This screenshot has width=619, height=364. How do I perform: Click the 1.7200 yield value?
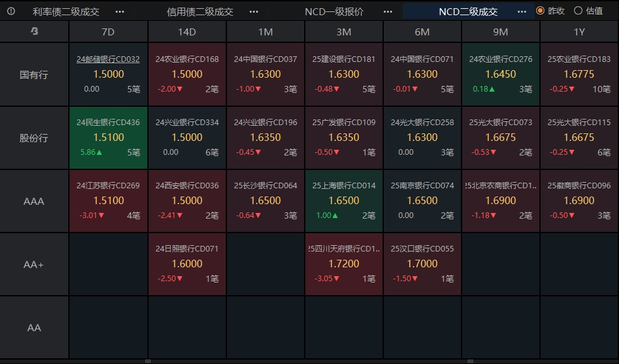pyautogui.click(x=344, y=264)
